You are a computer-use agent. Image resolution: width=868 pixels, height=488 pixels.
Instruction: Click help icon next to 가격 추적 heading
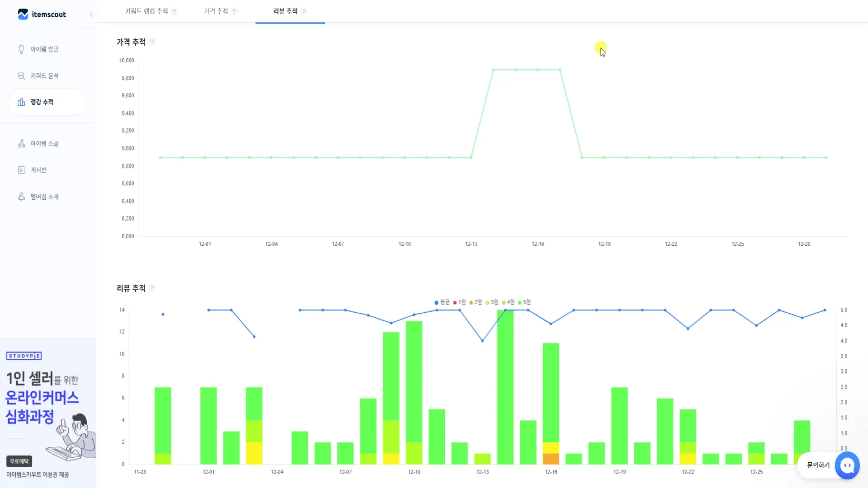click(152, 42)
